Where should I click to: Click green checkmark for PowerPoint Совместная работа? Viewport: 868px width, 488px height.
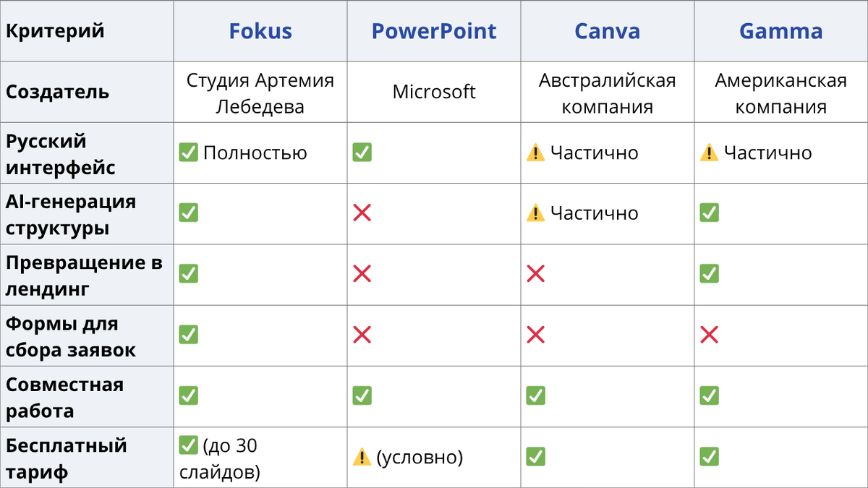coord(362,395)
